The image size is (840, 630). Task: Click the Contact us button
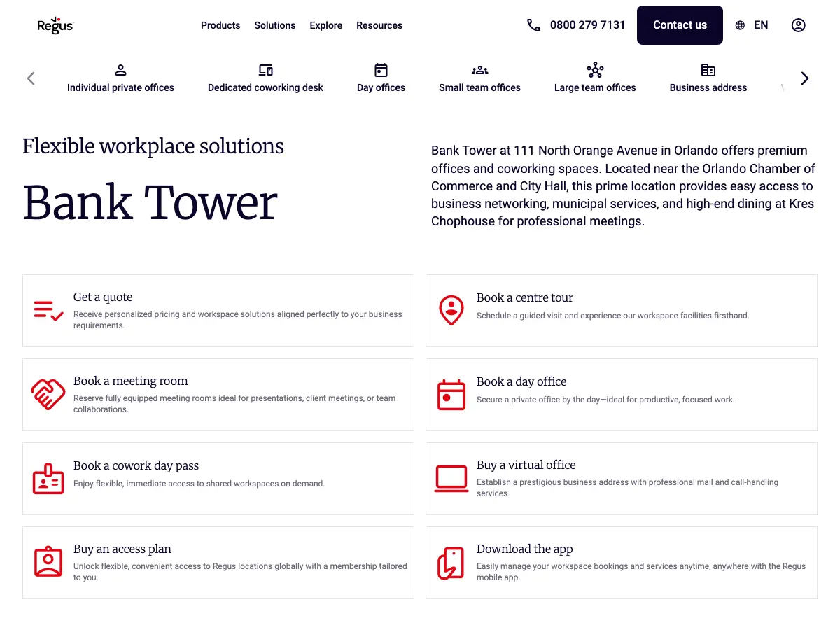coord(680,25)
